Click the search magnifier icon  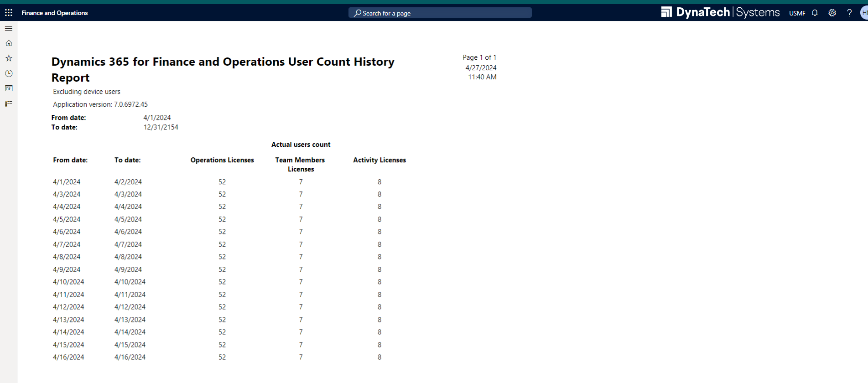[x=358, y=13]
